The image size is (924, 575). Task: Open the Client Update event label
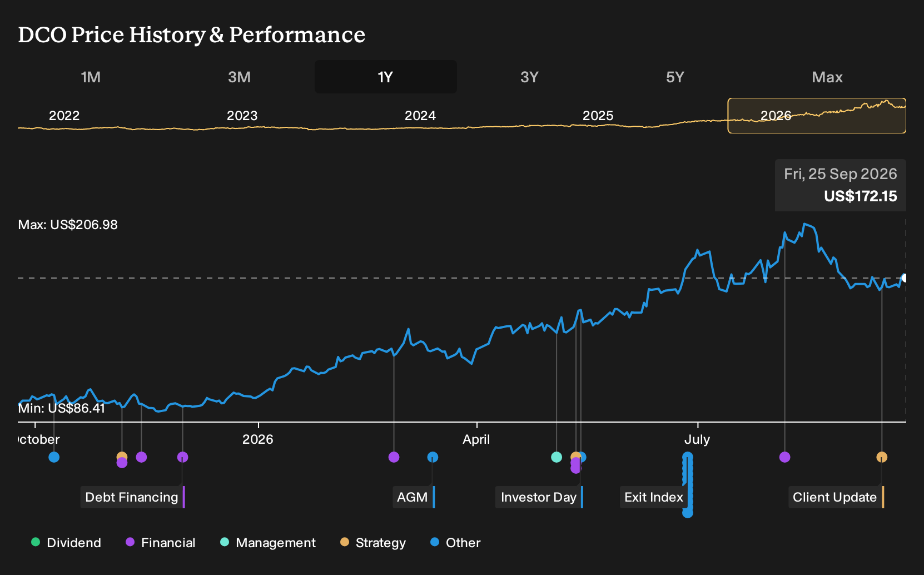point(836,497)
